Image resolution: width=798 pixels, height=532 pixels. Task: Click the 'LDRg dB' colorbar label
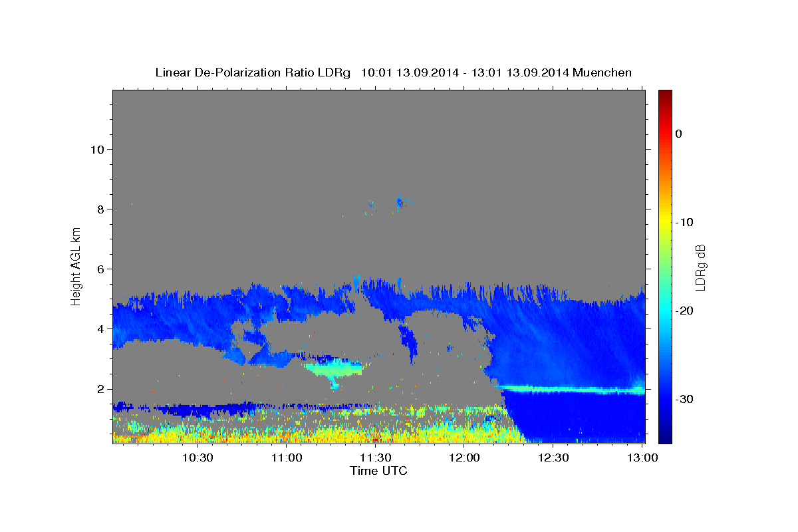(x=700, y=267)
